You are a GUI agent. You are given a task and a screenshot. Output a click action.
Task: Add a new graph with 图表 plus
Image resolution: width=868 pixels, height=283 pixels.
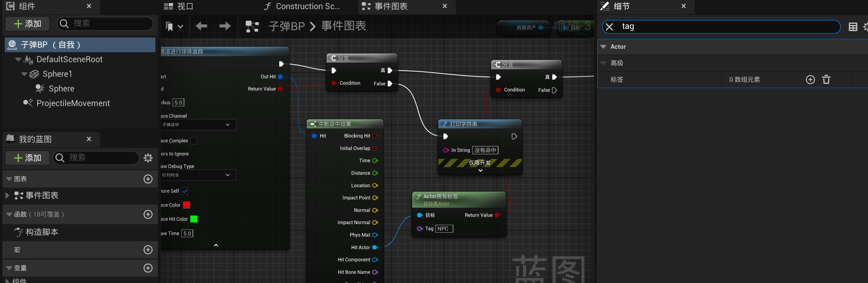click(x=148, y=179)
